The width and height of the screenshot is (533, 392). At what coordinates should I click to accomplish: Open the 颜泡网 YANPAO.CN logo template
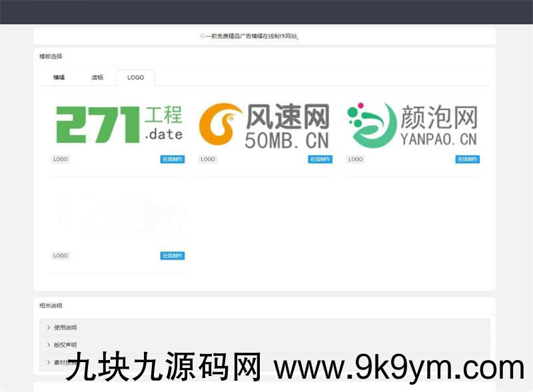tap(412, 124)
